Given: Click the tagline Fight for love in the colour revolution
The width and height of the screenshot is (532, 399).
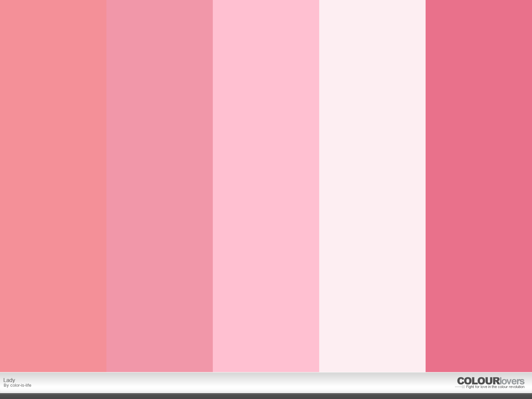Looking at the screenshot, I should (495, 387).
